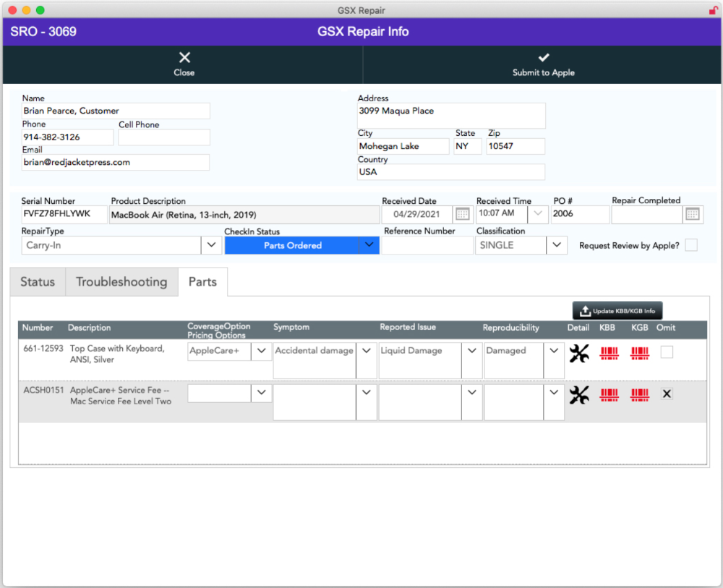Expand the RepairType Carry-In dropdown
The width and height of the screenshot is (723, 588).
(211, 245)
